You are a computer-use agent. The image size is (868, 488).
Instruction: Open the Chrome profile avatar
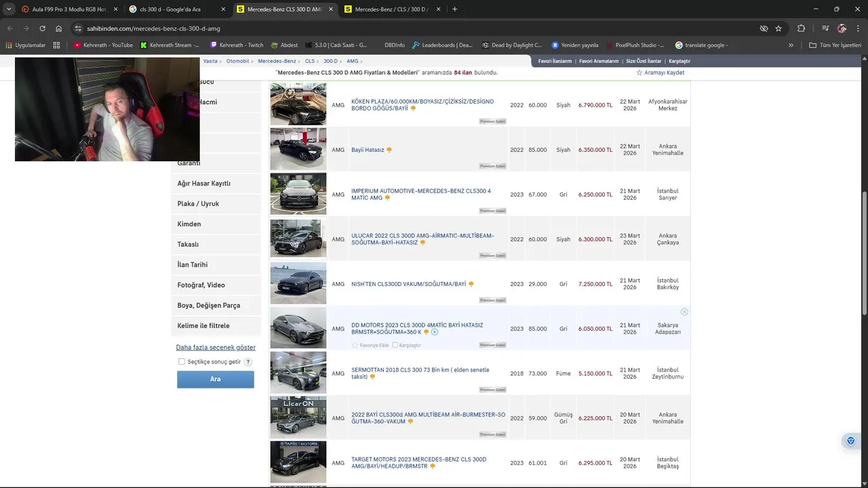pos(842,28)
